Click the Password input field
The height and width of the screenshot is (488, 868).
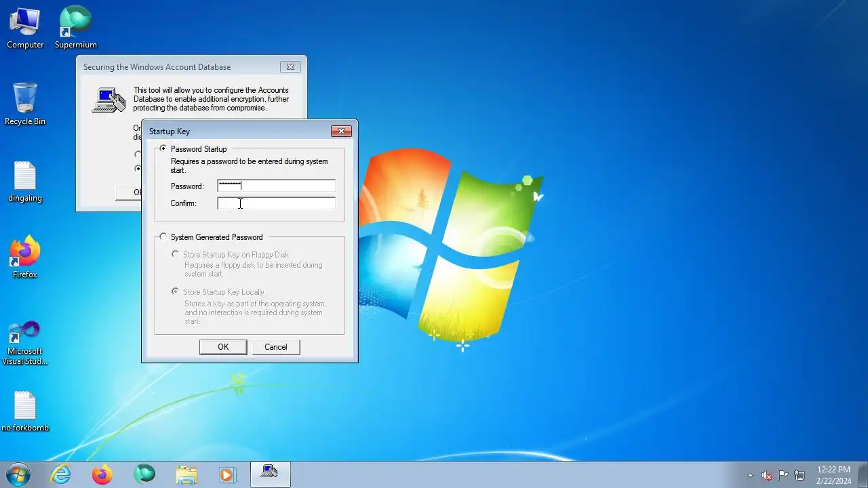[276, 186]
